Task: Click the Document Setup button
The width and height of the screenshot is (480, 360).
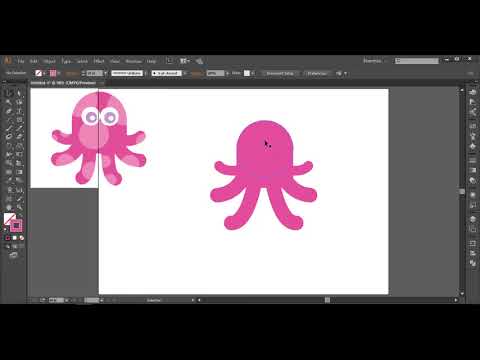Action: [280, 73]
